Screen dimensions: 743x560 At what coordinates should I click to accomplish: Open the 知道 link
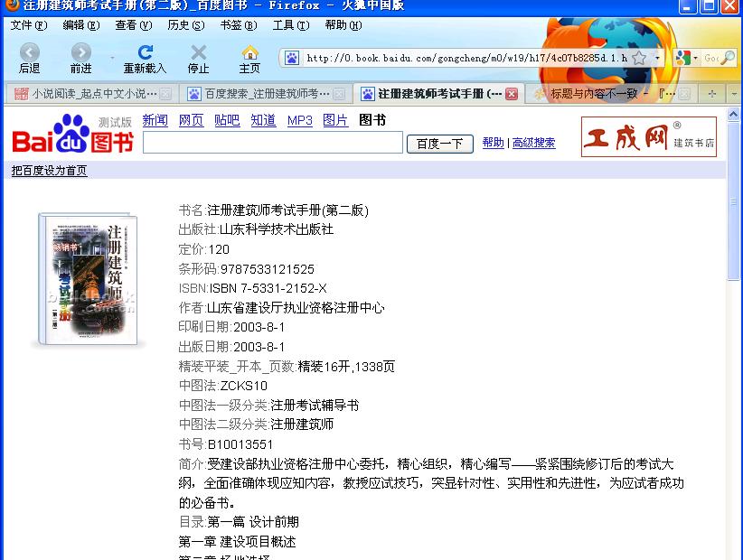point(263,120)
